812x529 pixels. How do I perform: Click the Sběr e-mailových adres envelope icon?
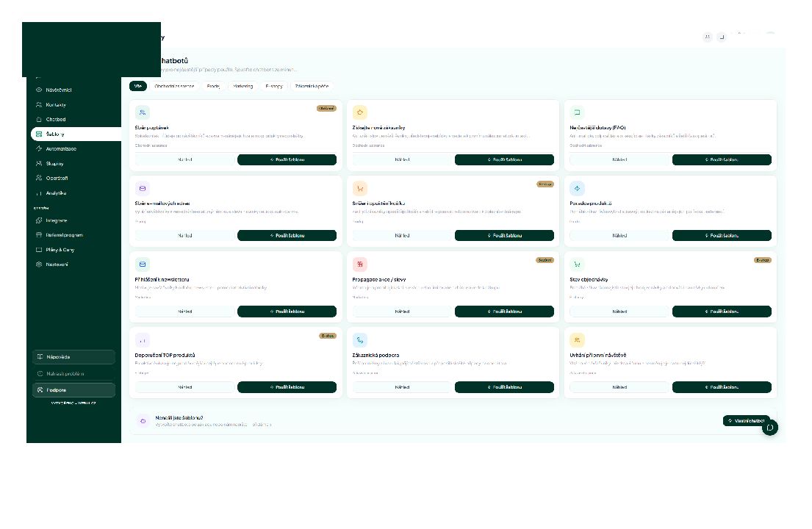pos(143,188)
